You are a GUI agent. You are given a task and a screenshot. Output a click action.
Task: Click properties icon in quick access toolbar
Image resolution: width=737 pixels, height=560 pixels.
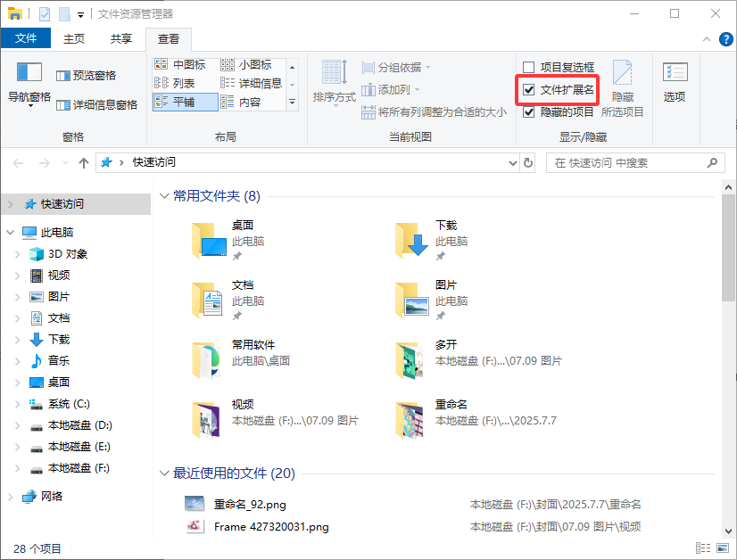coord(45,13)
